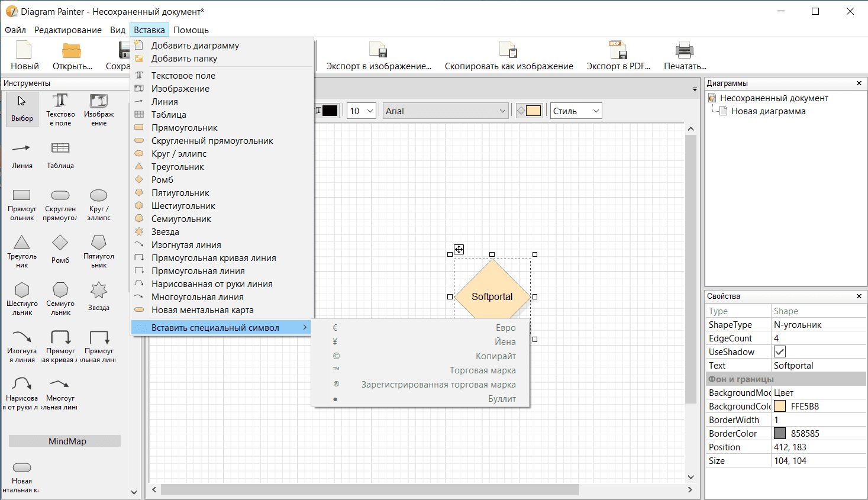Click the BorderColor 858585 swatch
This screenshot has height=500, width=868.
click(x=780, y=433)
